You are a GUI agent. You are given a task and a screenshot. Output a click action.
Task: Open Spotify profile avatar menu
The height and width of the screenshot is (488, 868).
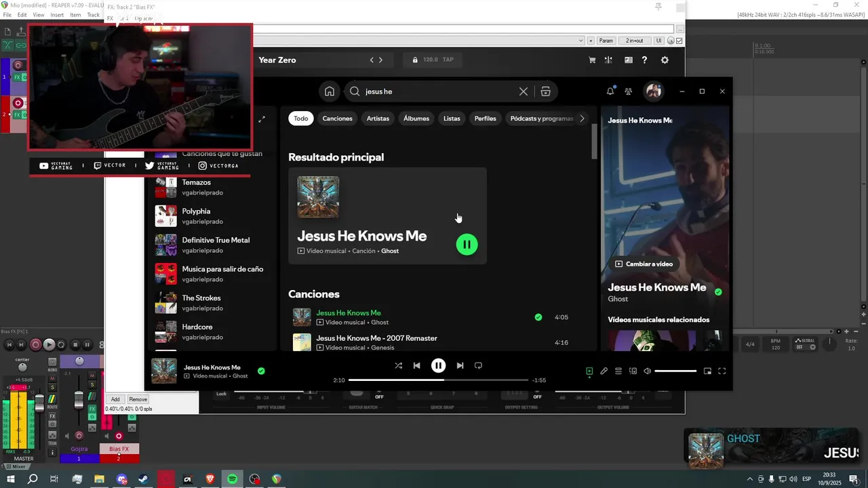(x=654, y=91)
